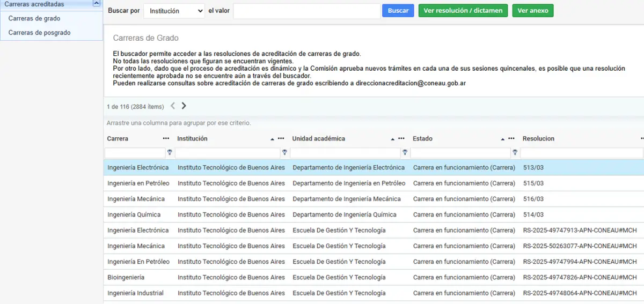Focus the el valor search field
The image size is (644, 304).
pos(307,11)
